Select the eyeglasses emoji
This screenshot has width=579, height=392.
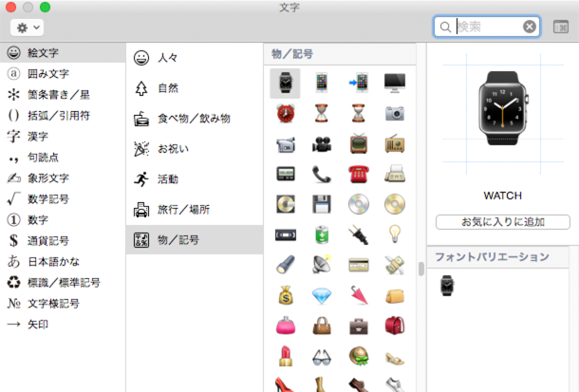[x=322, y=357]
